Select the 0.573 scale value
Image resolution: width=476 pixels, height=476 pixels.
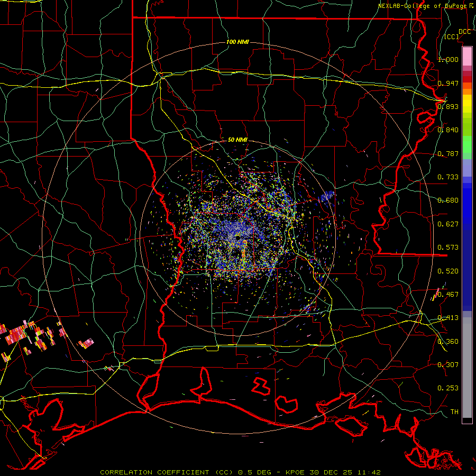(448, 248)
